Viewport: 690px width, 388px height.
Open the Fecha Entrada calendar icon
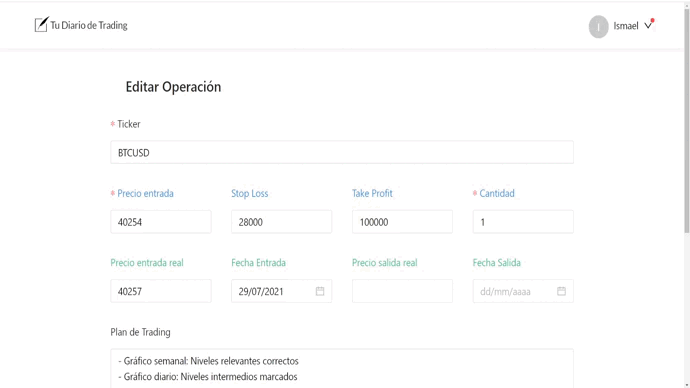[x=320, y=291]
